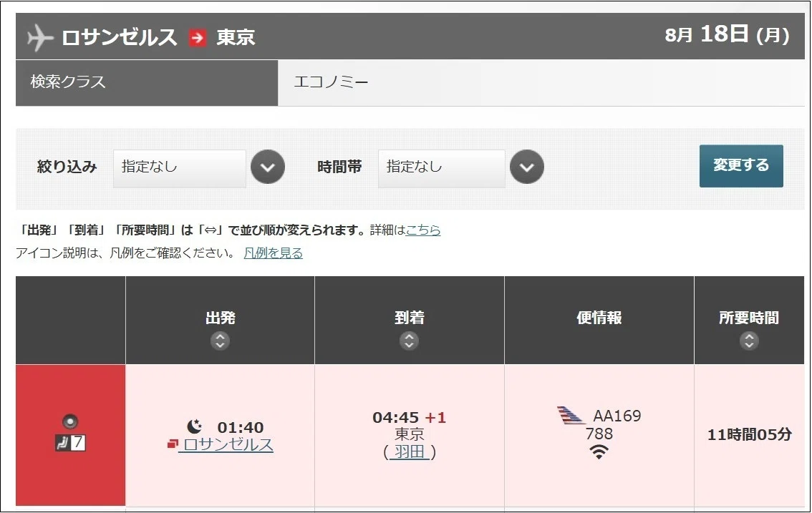Click the departure time 01:40
The image size is (812, 513).
click(x=241, y=427)
